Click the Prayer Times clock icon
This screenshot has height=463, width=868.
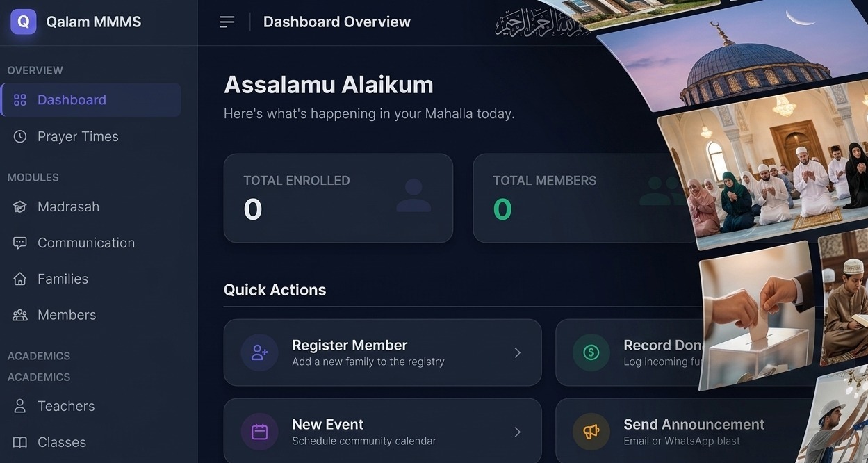click(x=20, y=136)
